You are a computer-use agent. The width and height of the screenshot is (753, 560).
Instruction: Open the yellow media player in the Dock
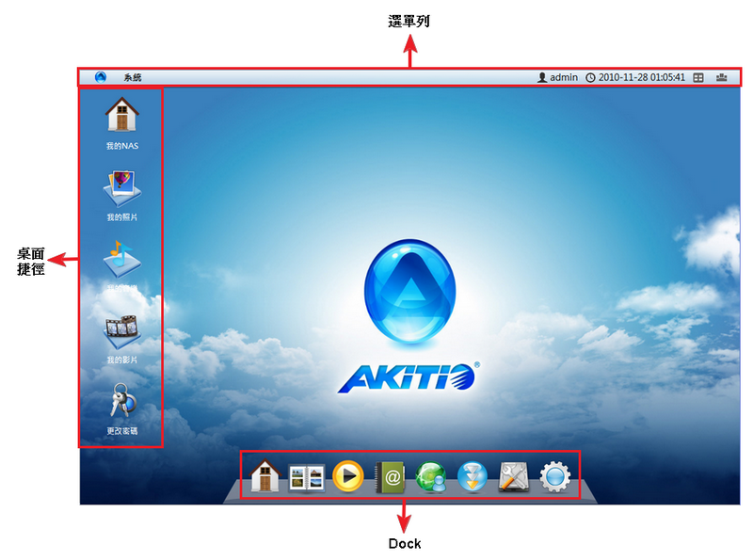coord(347,478)
